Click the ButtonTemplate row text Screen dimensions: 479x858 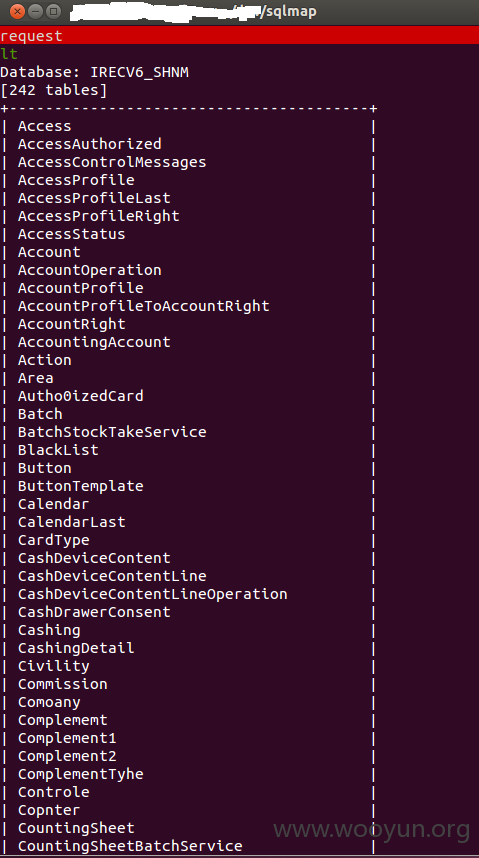click(x=80, y=486)
